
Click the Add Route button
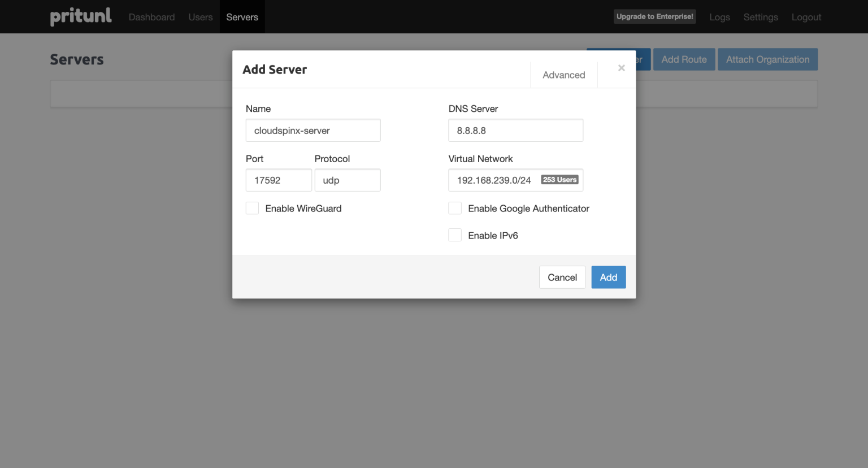pyautogui.click(x=684, y=59)
